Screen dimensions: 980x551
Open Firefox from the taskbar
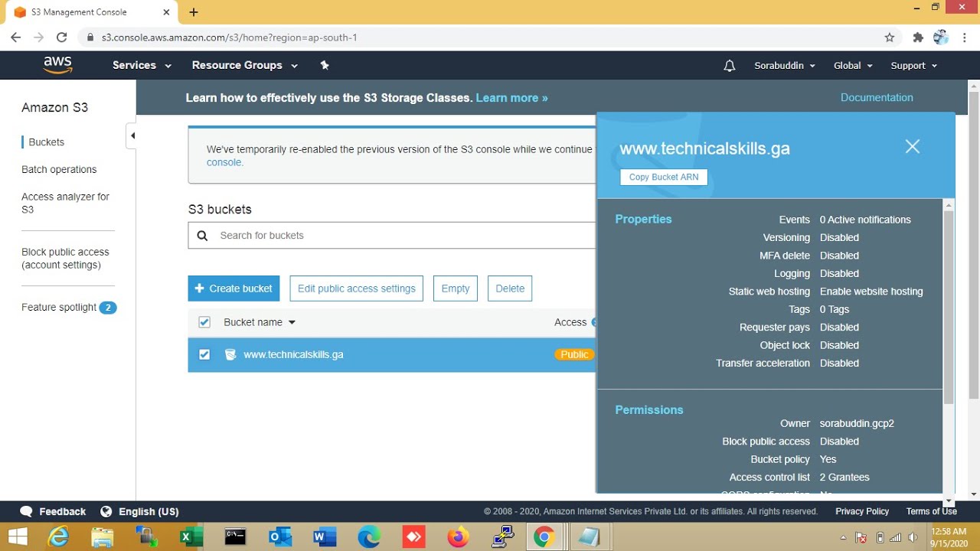(459, 537)
